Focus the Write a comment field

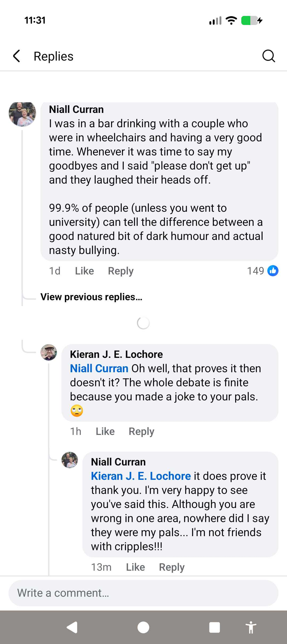coord(143,593)
